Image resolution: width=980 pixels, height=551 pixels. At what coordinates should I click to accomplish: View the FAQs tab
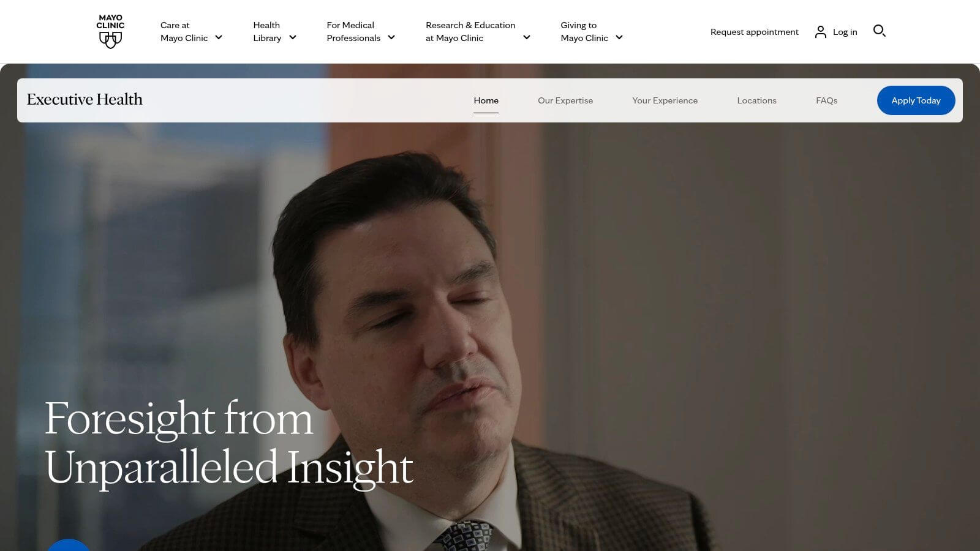[826, 100]
